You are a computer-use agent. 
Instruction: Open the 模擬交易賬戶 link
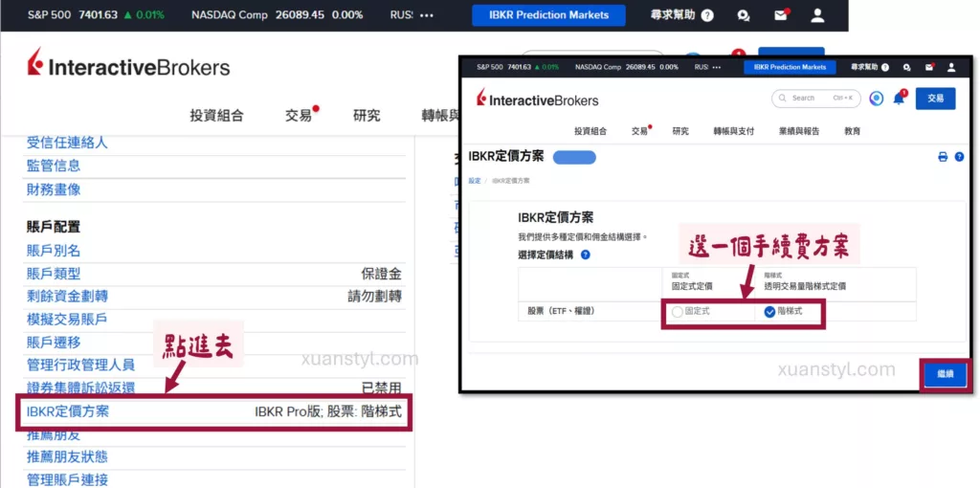pos(67,320)
